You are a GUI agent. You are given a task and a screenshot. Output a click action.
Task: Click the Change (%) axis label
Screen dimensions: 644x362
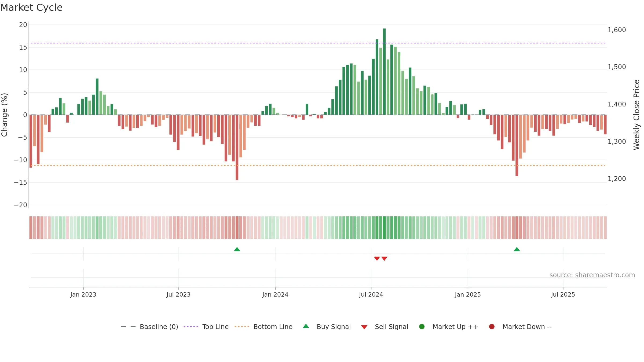[4, 115]
